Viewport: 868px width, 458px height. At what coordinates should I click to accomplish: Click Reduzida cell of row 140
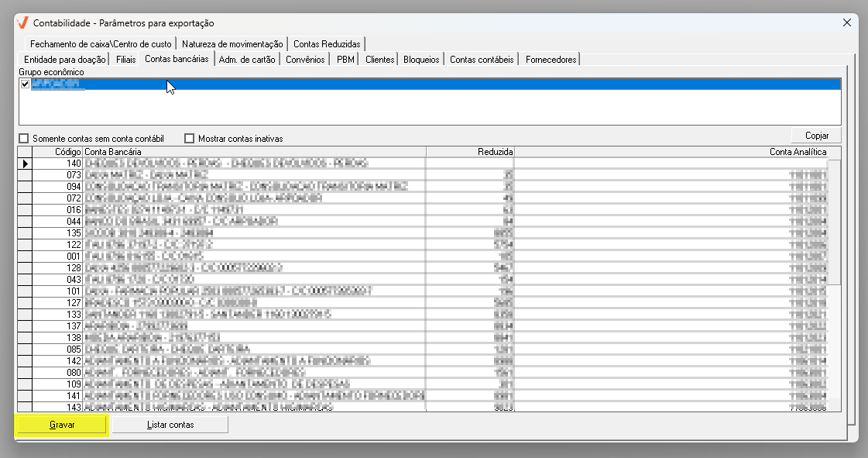coord(471,164)
